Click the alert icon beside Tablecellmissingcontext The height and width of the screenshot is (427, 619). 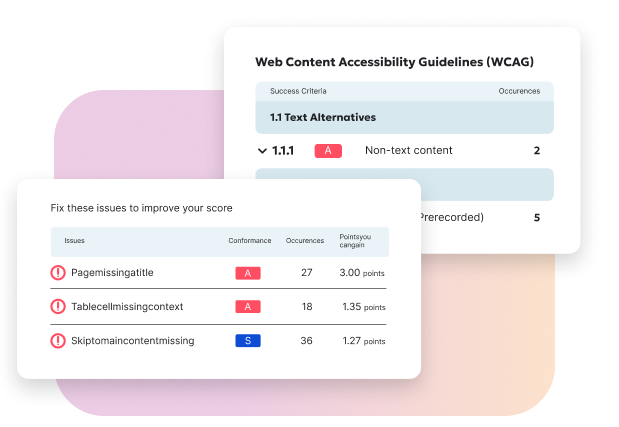tap(58, 307)
